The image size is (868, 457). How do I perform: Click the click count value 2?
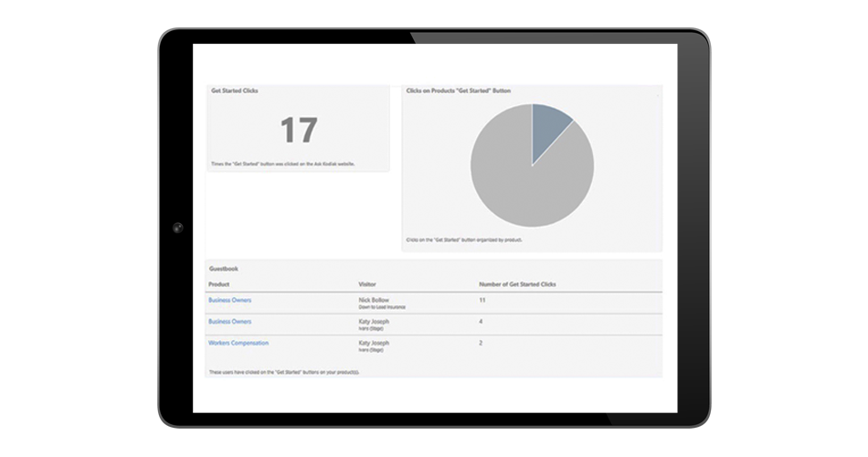tap(481, 343)
